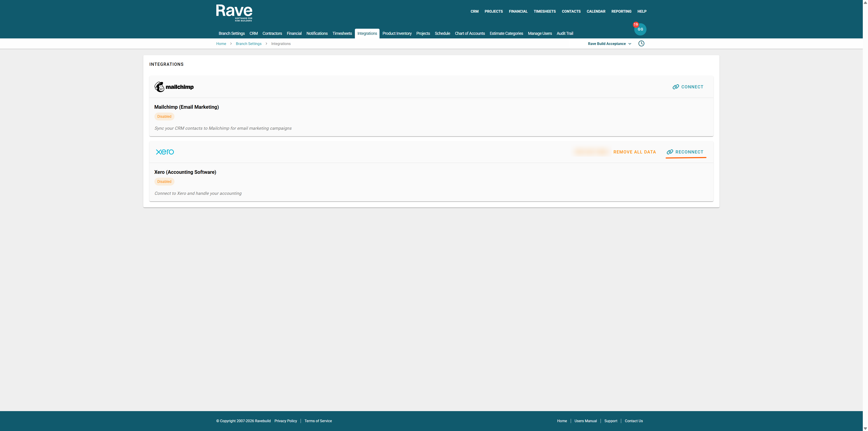The width and height of the screenshot is (868, 431).
Task: Open the Privacy Policy footer link
Action: coord(285,421)
